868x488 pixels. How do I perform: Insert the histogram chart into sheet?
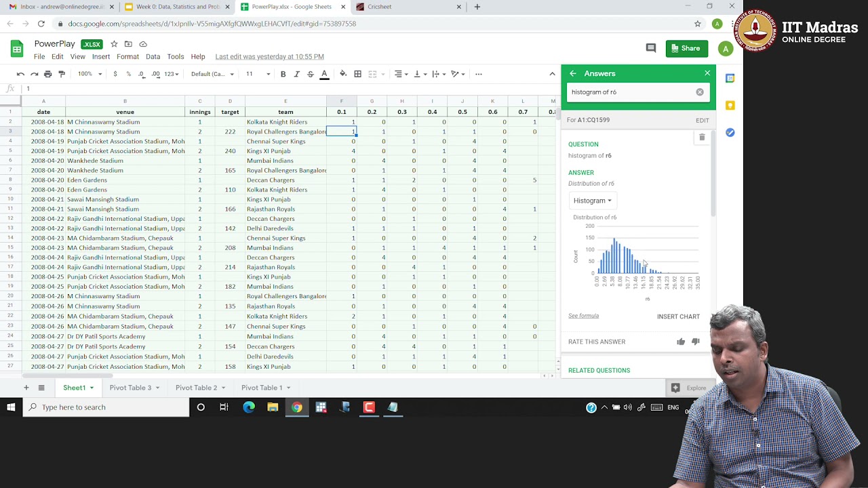click(x=678, y=317)
